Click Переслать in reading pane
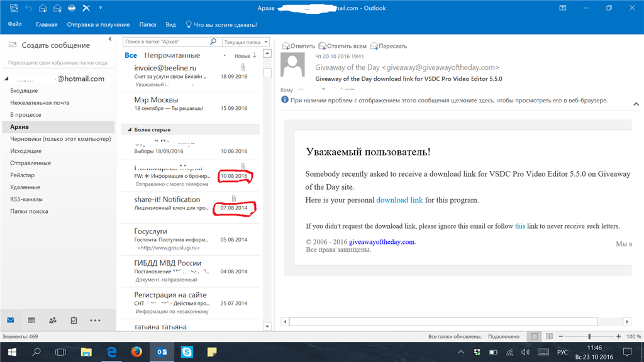 389,46
